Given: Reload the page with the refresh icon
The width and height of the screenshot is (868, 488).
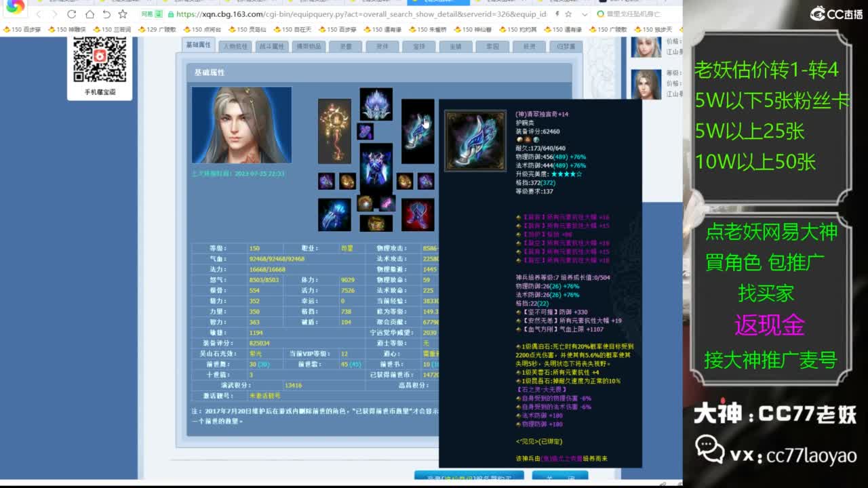Looking at the screenshot, I should pos(72,14).
